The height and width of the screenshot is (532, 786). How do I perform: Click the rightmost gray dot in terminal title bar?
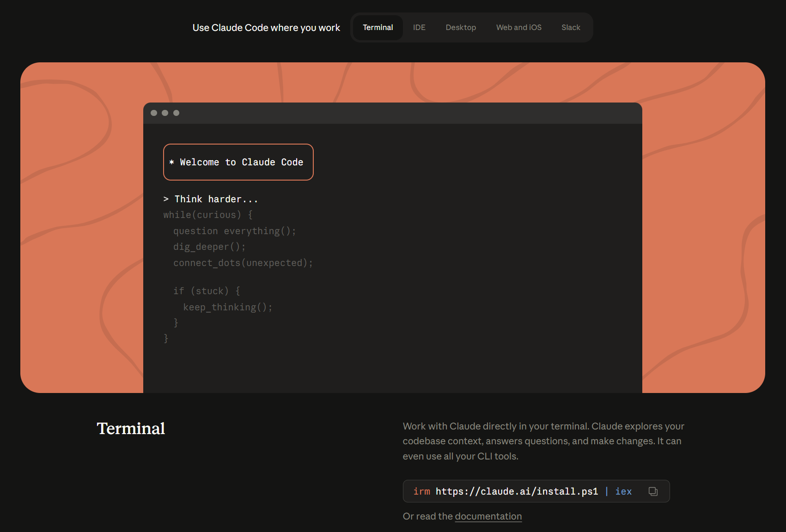(176, 113)
